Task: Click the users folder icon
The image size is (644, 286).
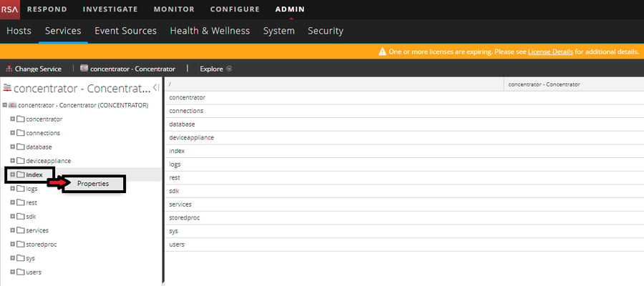Action: coord(21,272)
